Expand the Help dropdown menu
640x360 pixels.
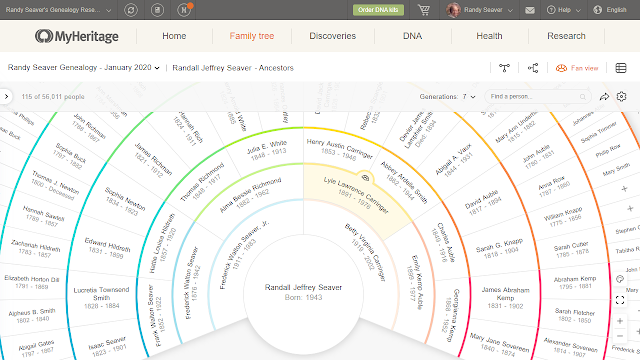click(569, 10)
